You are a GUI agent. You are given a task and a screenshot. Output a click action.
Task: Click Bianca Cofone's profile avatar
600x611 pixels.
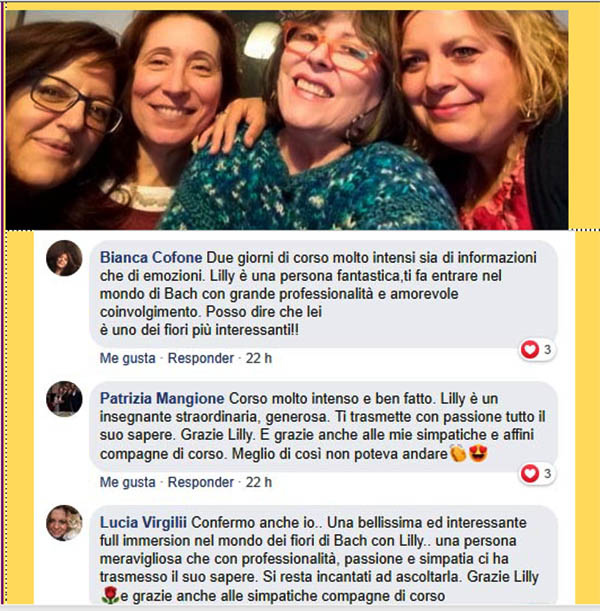pos(64,258)
